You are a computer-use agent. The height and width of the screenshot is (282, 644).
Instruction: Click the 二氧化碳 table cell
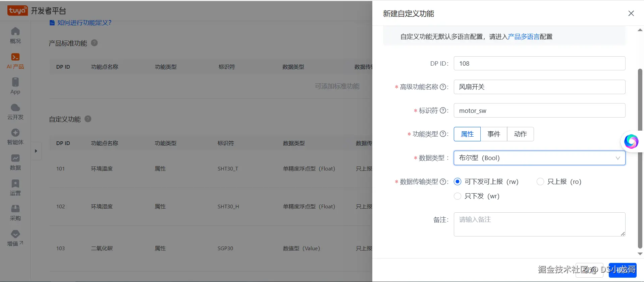[x=102, y=248]
